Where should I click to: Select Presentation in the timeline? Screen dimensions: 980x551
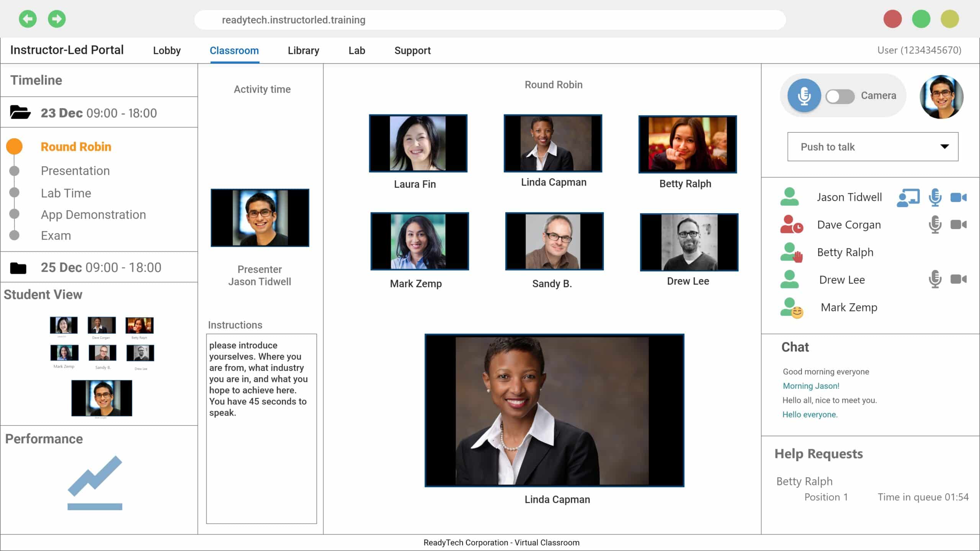coord(75,171)
